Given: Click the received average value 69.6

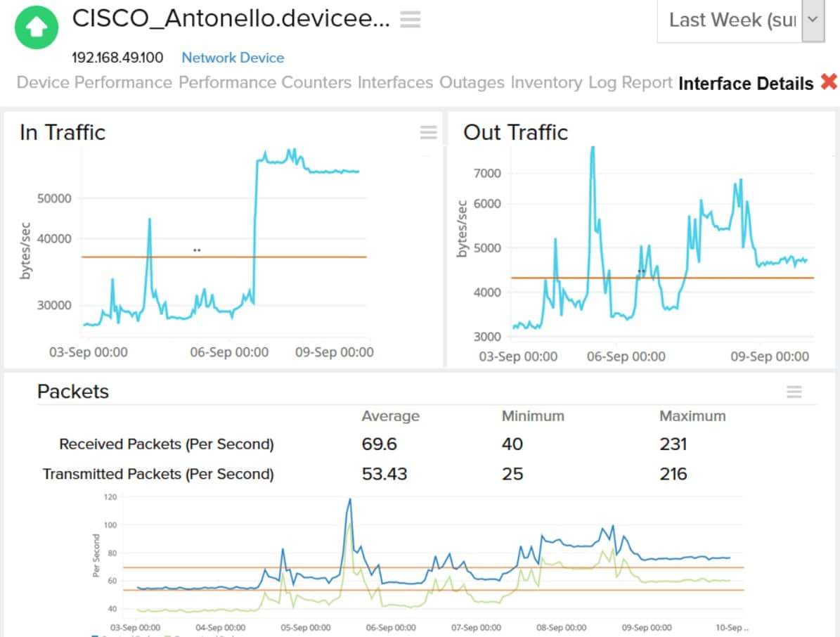Looking at the screenshot, I should [x=380, y=444].
